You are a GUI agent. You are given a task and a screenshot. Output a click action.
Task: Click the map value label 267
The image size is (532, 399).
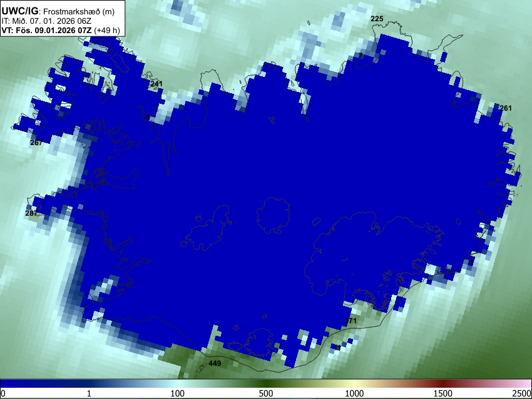(36, 143)
